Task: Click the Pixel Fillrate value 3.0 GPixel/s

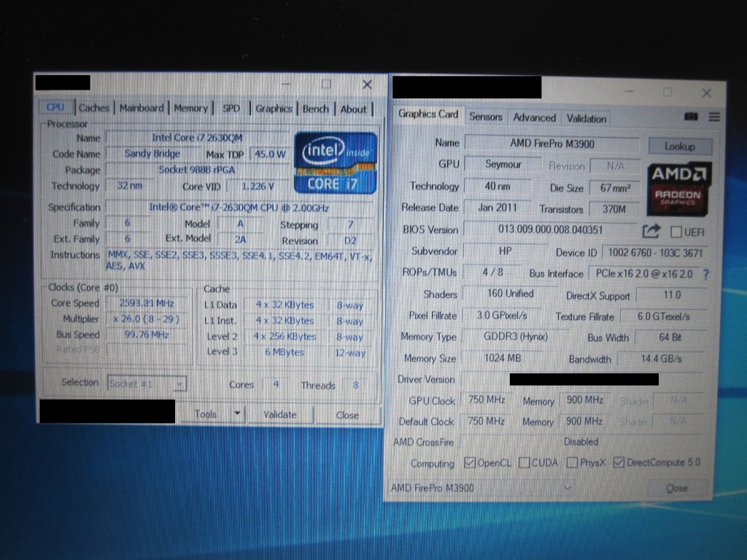Action: tap(502, 316)
